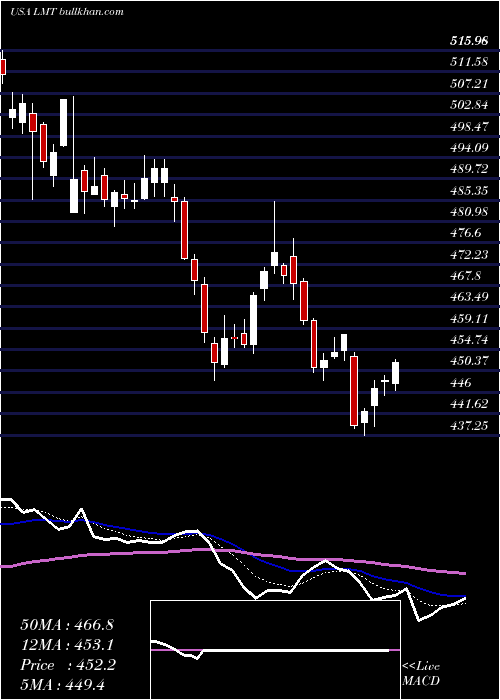
Task: Click the 485.35 price label
Action: point(468,191)
